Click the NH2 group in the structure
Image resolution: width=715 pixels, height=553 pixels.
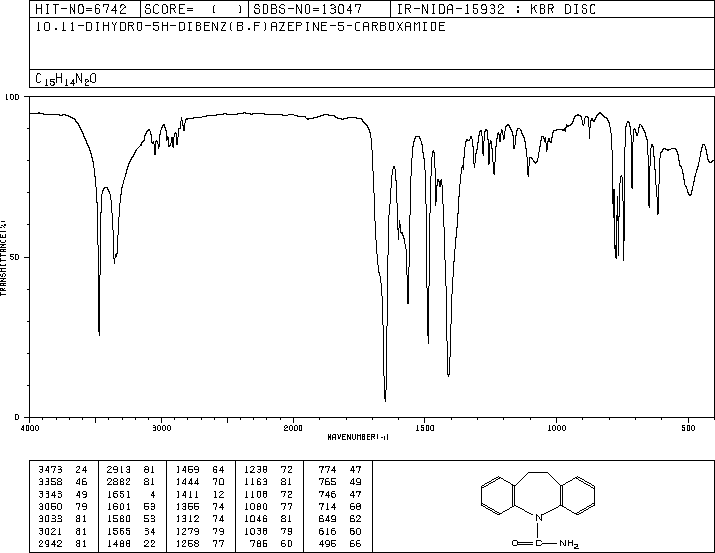pyautogui.click(x=569, y=543)
